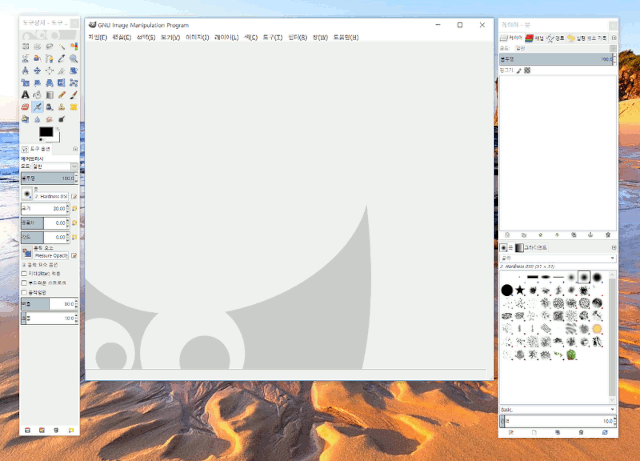The width and height of the screenshot is (640, 461).
Task: Toggle the lock pixels icon in layers panel
Action: click(x=519, y=71)
